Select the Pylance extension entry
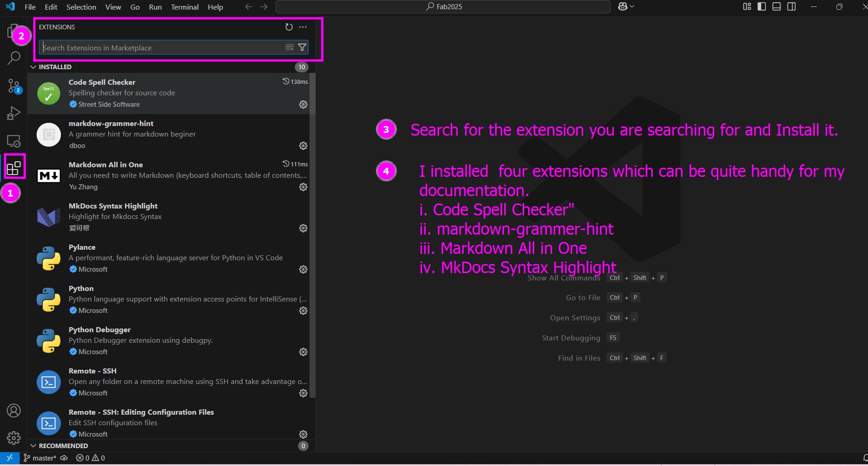The width and height of the screenshot is (868, 466). [x=168, y=258]
